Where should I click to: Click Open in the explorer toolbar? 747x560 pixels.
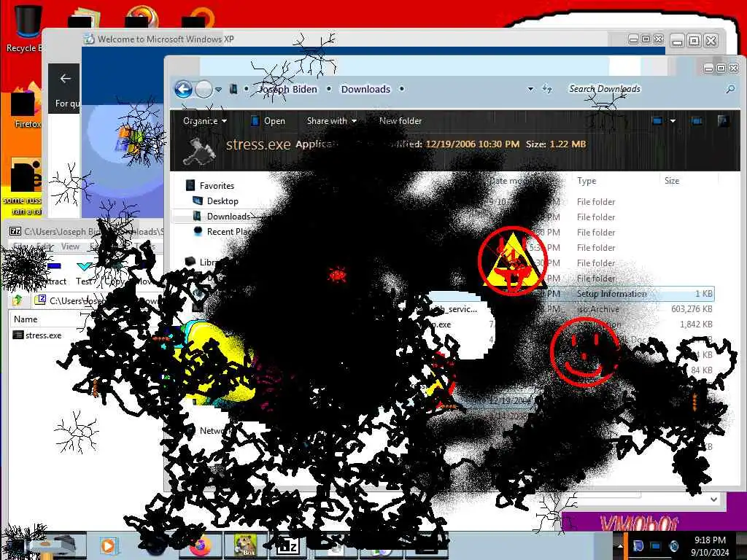click(x=268, y=121)
